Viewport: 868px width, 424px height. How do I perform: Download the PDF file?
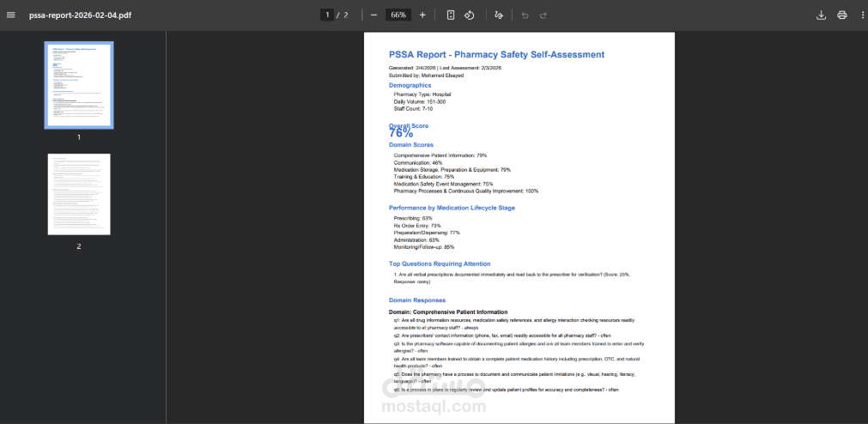822,15
